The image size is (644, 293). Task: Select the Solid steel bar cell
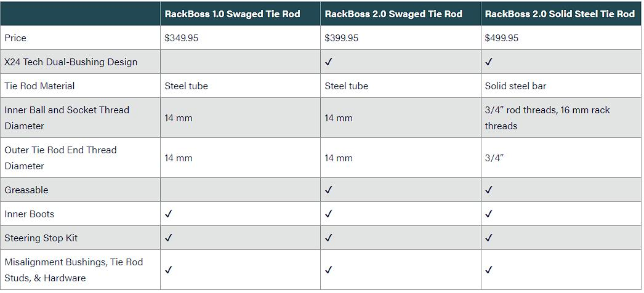tap(515, 86)
